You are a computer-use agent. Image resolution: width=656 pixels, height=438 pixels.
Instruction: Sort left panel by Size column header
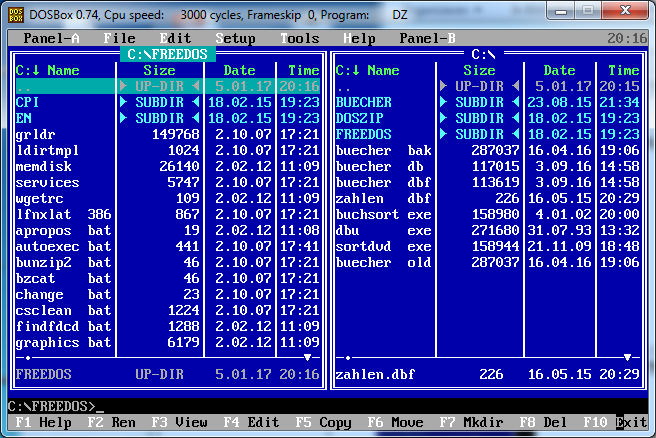159,70
